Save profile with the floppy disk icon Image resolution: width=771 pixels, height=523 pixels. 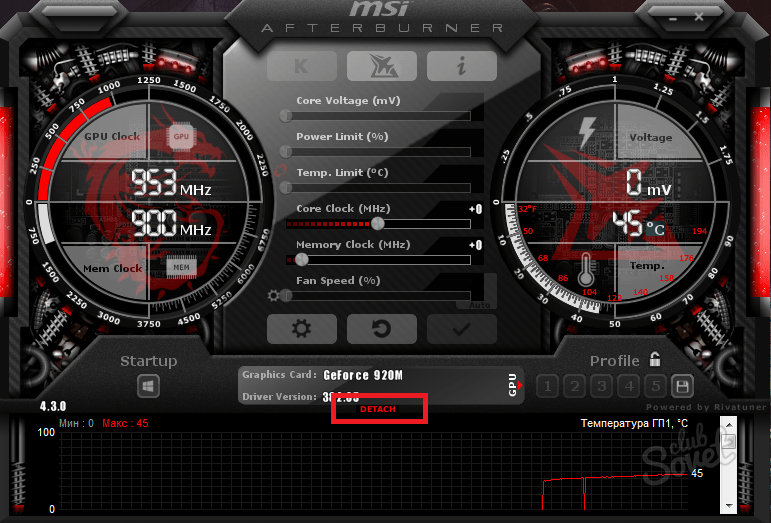[682, 386]
